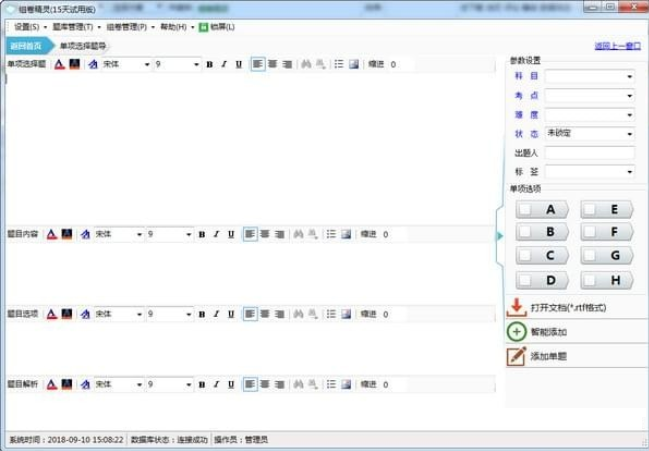
Task: Click the 智能添加 button
Action: (549, 332)
